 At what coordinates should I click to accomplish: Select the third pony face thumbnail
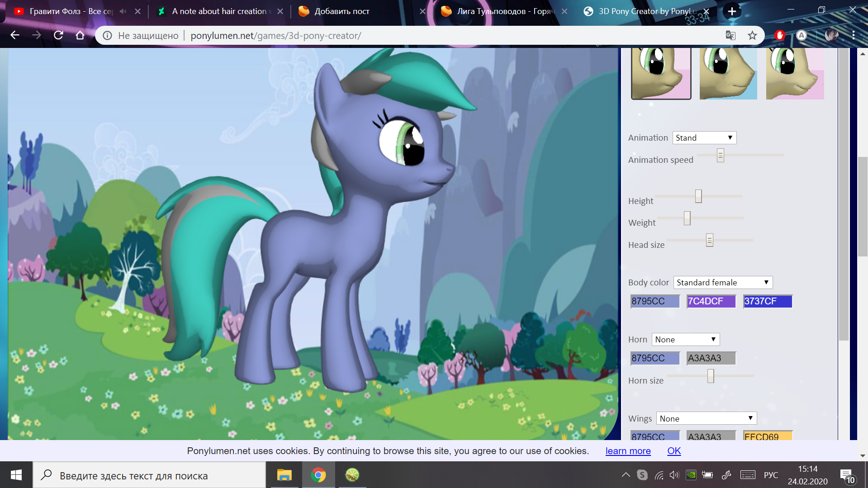point(795,73)
